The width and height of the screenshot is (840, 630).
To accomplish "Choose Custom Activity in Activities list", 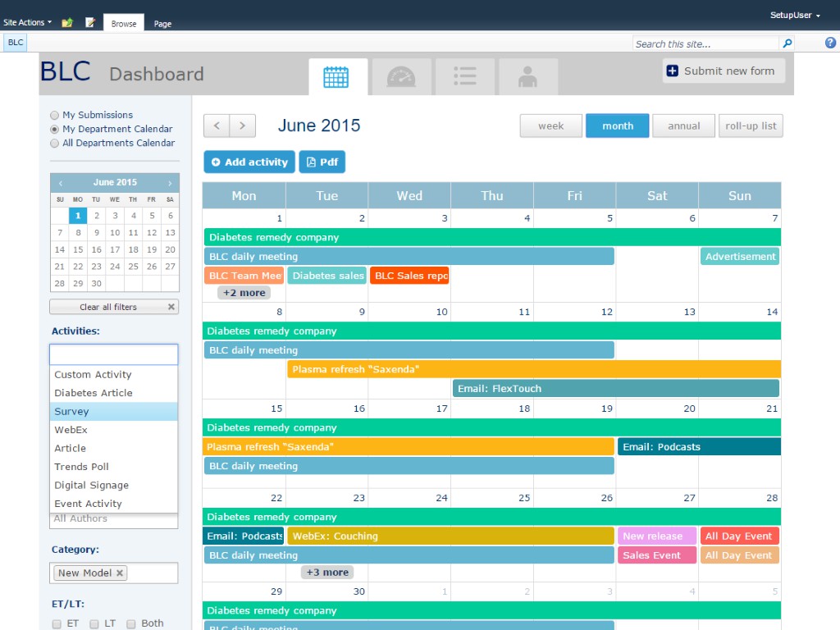I will [x=113, y=374].
